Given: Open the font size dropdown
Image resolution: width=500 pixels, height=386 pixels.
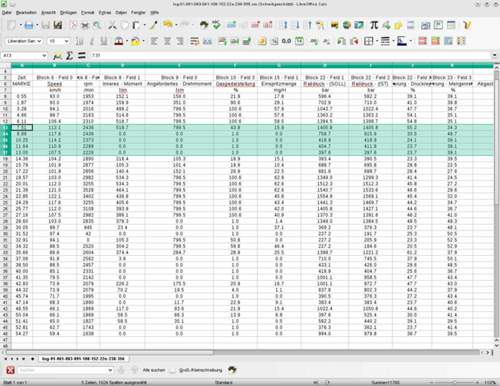Looking at the screenshot, I should pyautogui.click(x=67, y=41).
